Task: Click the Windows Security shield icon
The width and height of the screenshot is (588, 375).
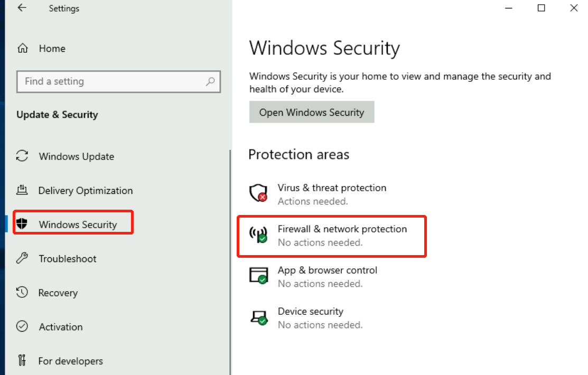Action: pyautogui.click(x=22, y=224)
